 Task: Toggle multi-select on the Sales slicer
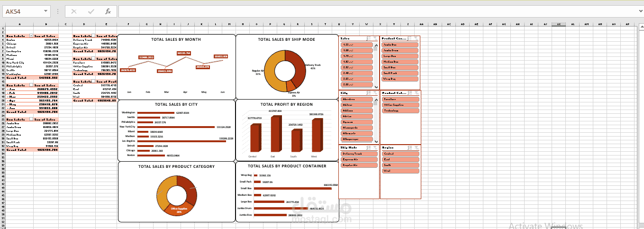369,38
